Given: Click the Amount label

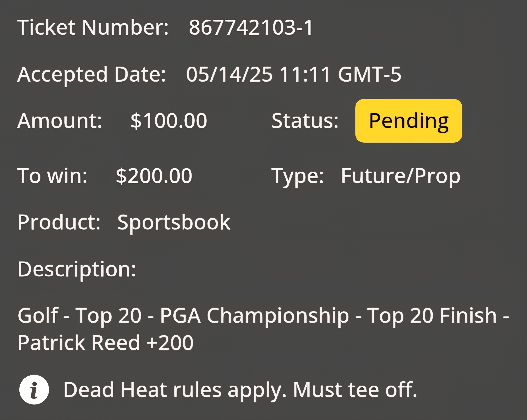Looking at the screenshot, I should click(x=59, y=121).
